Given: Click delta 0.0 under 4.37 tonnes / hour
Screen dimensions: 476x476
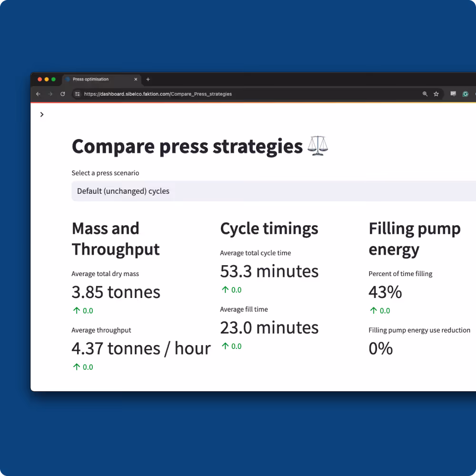Looking at the screenshot, I should (83, 367).
